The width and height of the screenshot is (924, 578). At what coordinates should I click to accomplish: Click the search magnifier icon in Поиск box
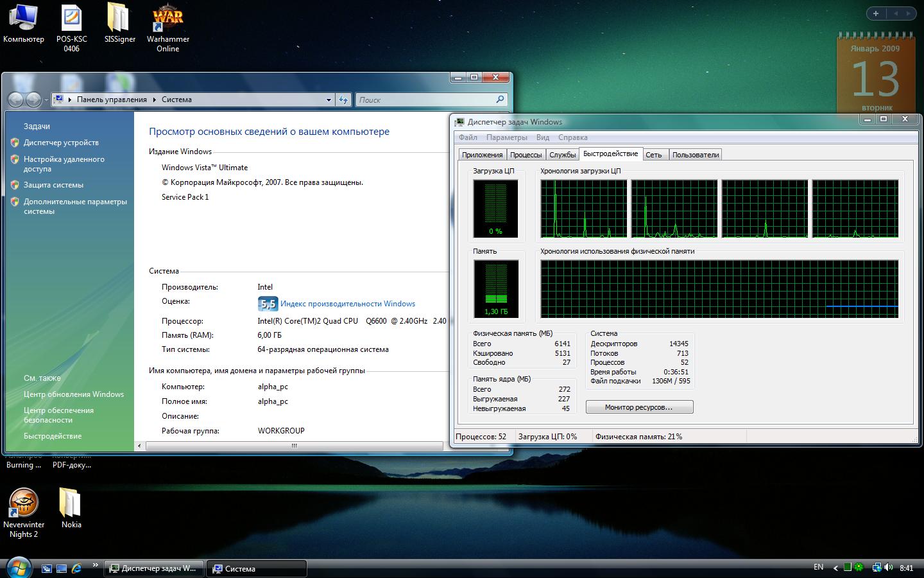[x=500, y=100]
